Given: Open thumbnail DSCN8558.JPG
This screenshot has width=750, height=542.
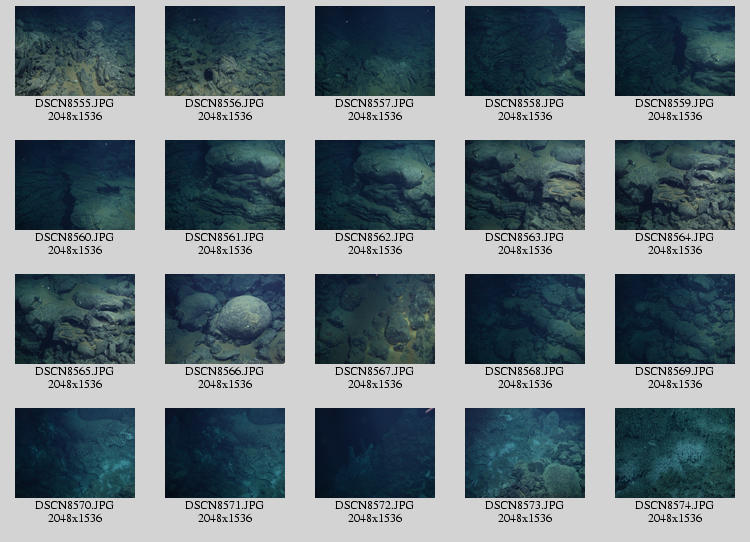Looking at the screenshot, I should (x=525, y=51).
